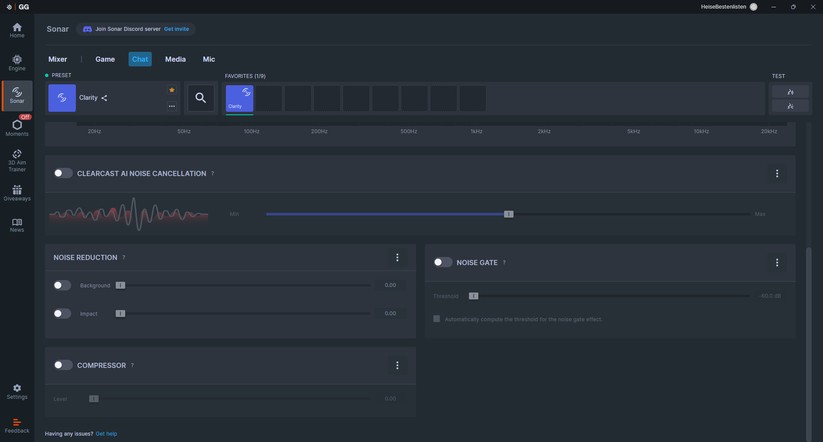Adjust the ClearCast noise cancellation slider handle
Image resolution: width=823 pixels, height=442 pixels.
coord(509,214)
